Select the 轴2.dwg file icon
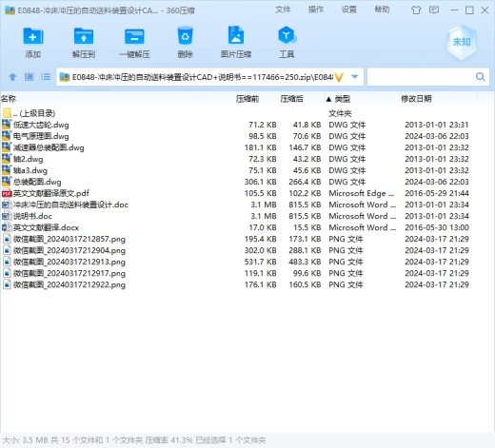 click(7, 159)
